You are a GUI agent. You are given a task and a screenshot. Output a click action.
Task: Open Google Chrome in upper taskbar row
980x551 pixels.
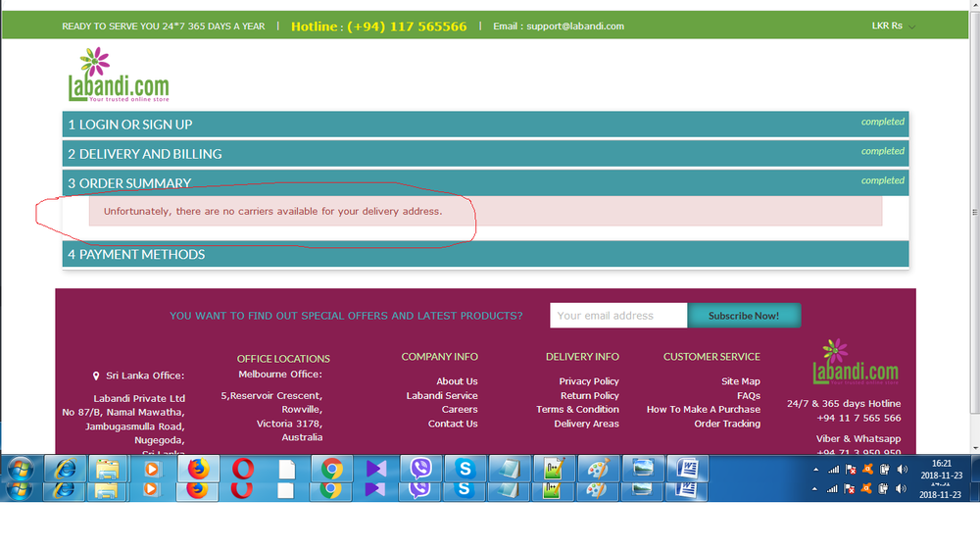click(x=332, y=469)
